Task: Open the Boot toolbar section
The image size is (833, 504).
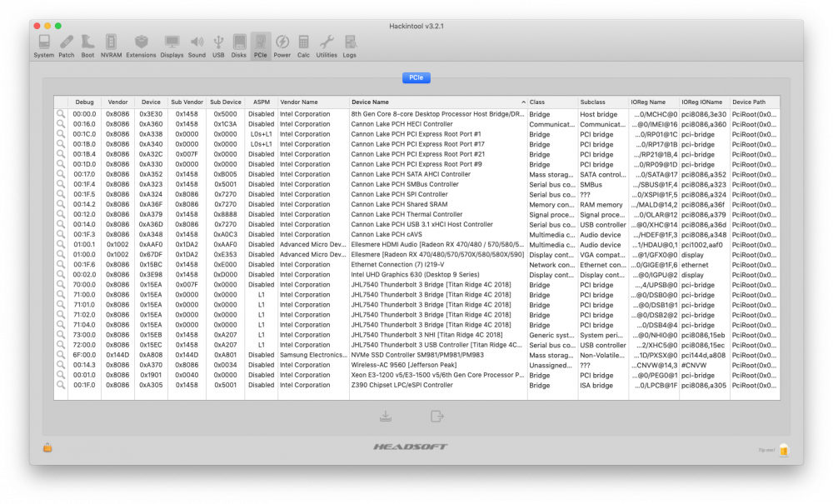Action: click(87, 46)
